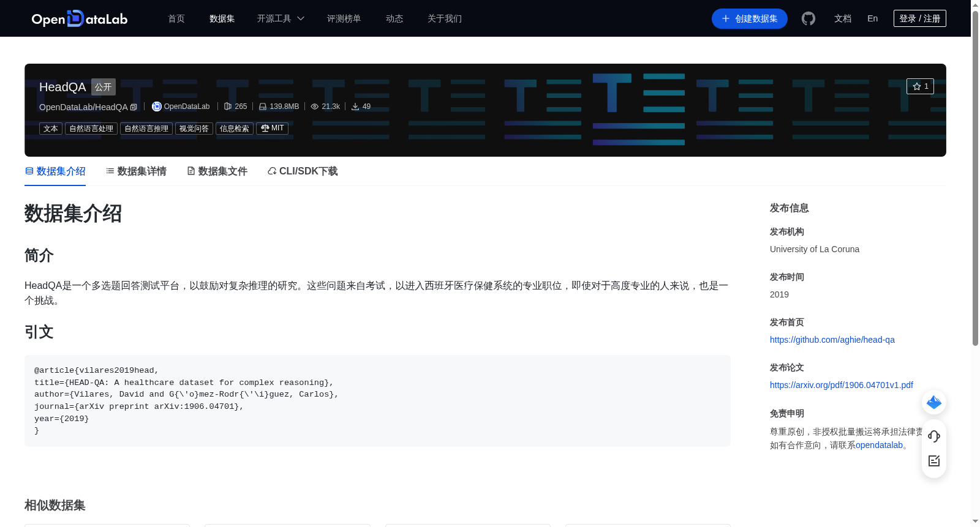This screenshot has width=980, height=527.
Task: Click the publication year 2019 text
Action: pyautogui.click(x=779, y=294)
